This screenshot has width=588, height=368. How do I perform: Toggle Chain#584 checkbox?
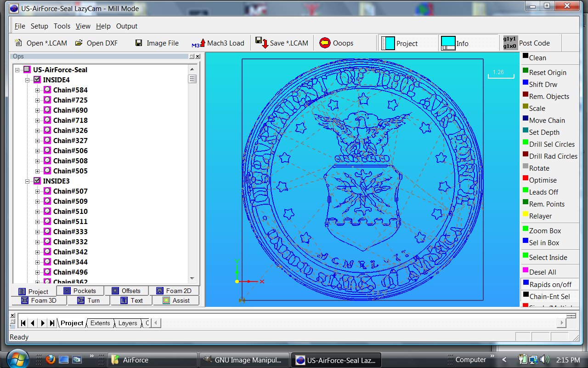pyautogui.click(x=47, y=90)
